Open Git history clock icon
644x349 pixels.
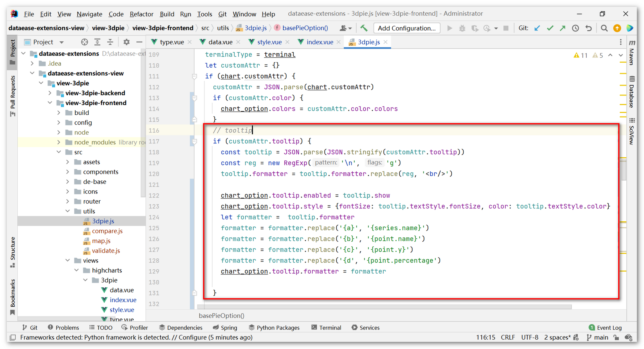pyautogui.click(x=575, y=28)
